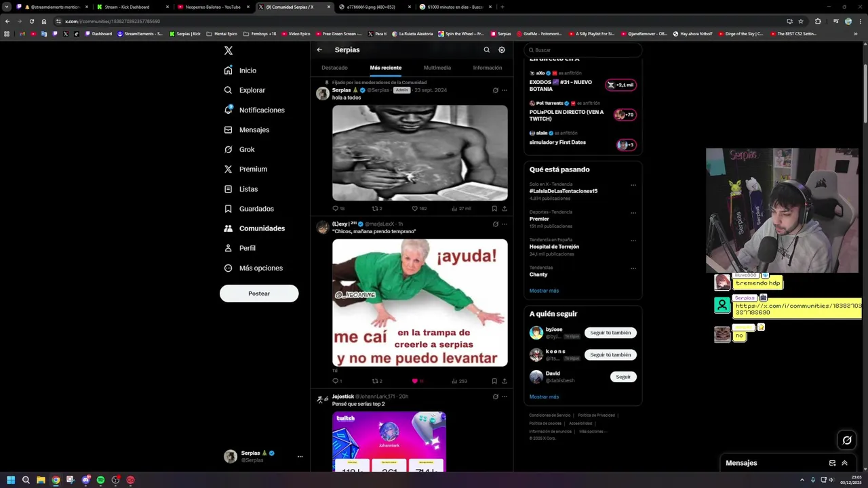Open more options on (L)exy's post

505,224
